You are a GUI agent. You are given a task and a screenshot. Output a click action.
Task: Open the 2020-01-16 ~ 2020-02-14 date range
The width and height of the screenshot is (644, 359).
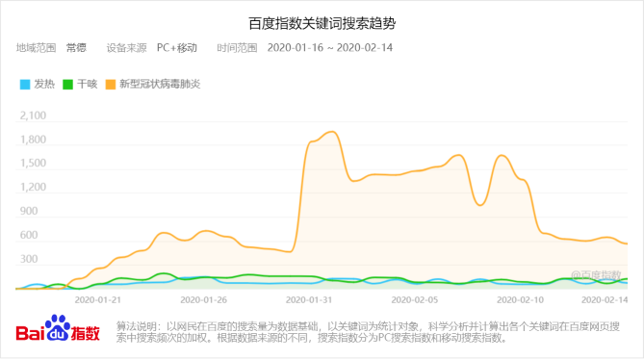[x=330, y=48]
